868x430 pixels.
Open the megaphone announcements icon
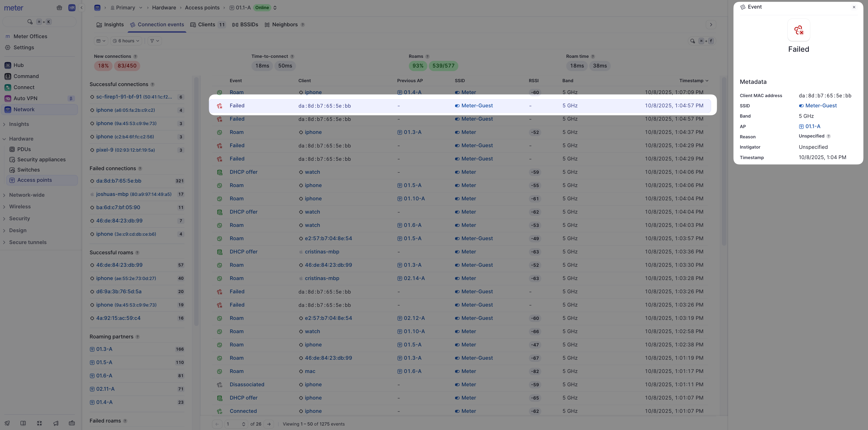56,423
